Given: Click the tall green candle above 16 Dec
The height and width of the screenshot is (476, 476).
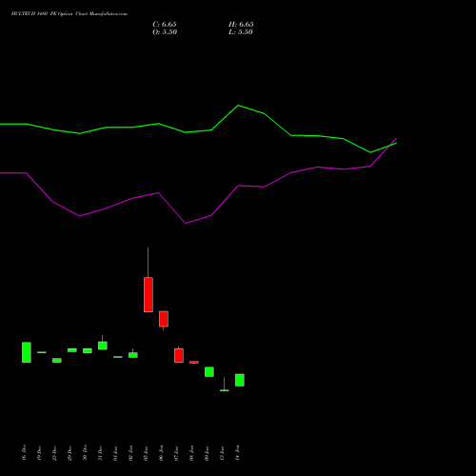Looking at the screenshot, I should 27,352.
